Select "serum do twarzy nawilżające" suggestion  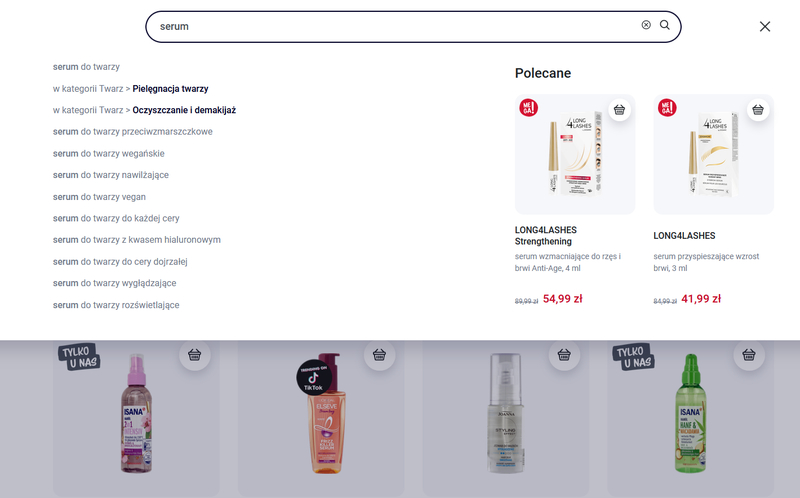point(111,175)
